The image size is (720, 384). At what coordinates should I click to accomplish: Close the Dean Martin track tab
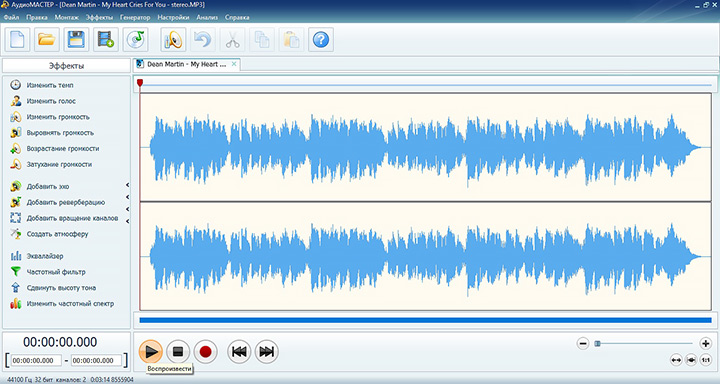click(x=234, y=64)
